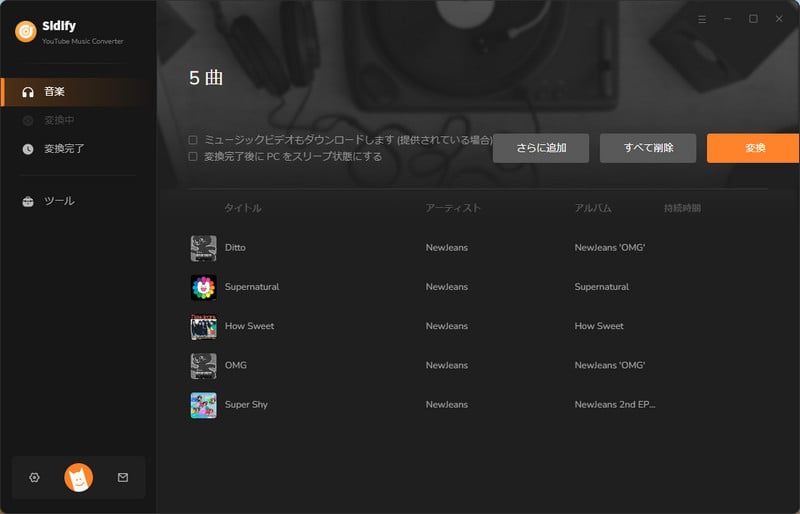Click NewJeans 2nd EP album name
Screen dimensions: 800x514
tap(615, 405)
